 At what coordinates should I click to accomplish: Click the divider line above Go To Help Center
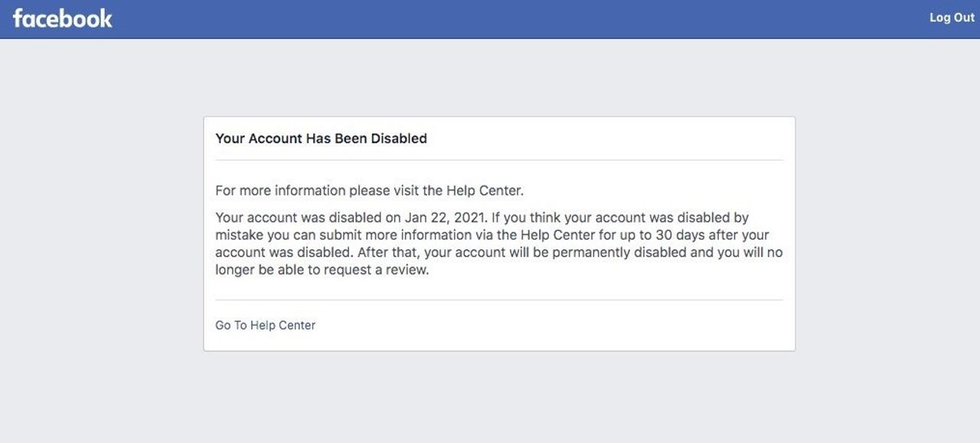point(499,300)
